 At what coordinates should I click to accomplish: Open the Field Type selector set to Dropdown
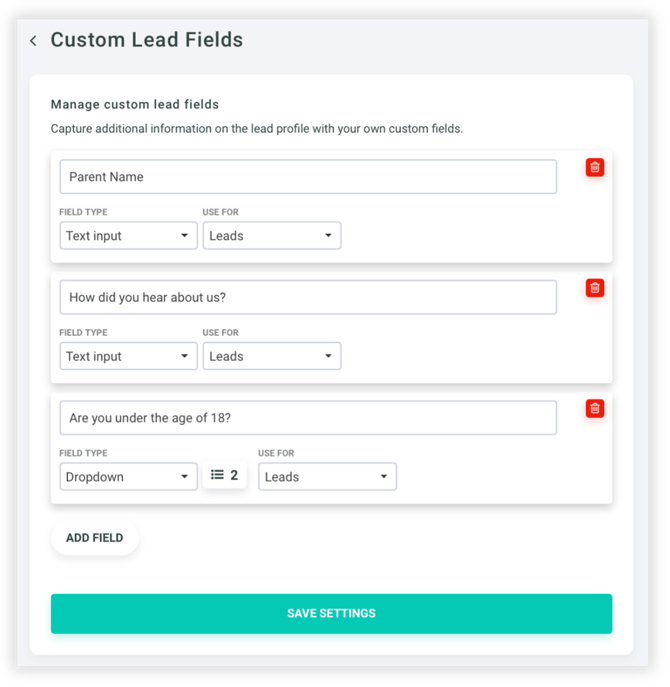[x=128, y=477]
